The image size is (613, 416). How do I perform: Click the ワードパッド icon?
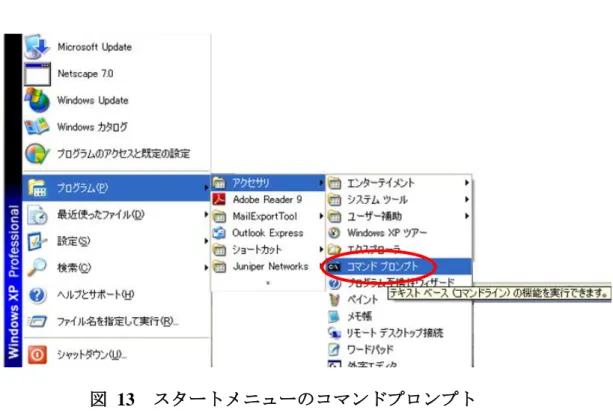tap(334, 350)
